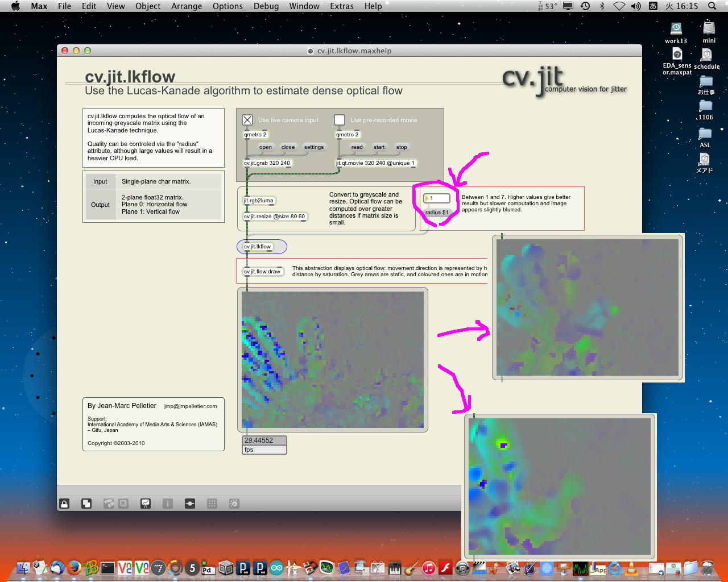Open the mini drive icon on the desktop
728x582 pixels.
point(709,28)
